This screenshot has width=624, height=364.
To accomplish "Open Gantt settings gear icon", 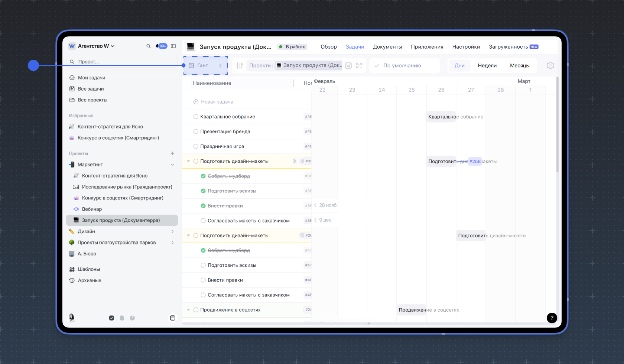I will (x=550, y=65).
